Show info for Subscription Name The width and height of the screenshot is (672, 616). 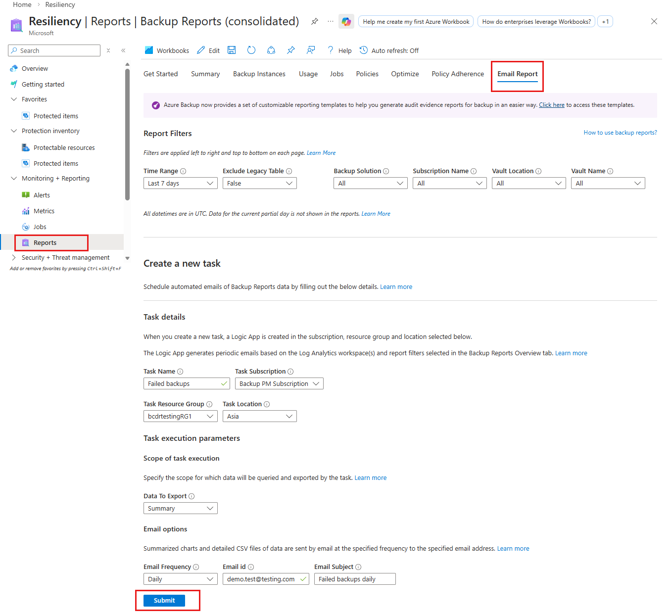click(474, 171)
